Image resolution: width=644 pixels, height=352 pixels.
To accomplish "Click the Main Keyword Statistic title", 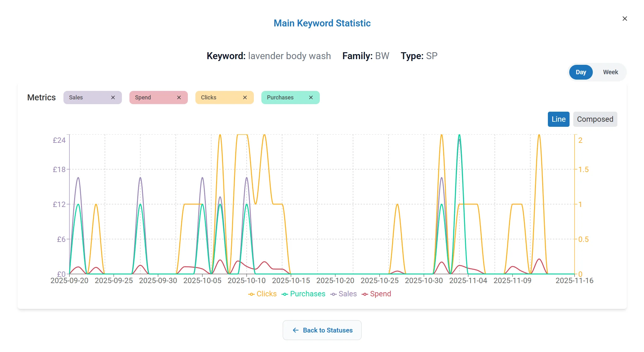I will pyautogui.click(x=322, y=23).
